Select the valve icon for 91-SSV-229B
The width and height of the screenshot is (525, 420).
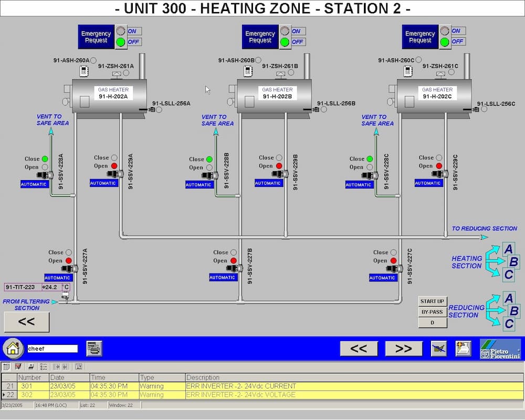(281, 174)
